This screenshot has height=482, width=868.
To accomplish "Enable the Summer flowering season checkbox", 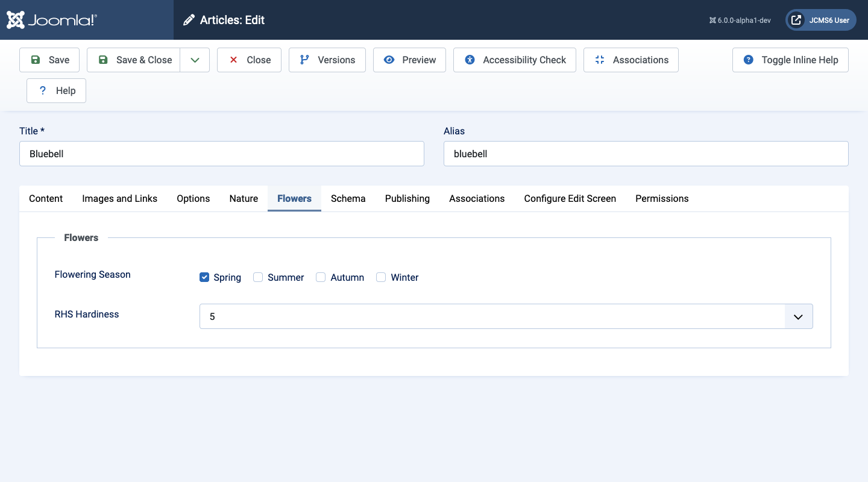I will (x=258, y=277).
